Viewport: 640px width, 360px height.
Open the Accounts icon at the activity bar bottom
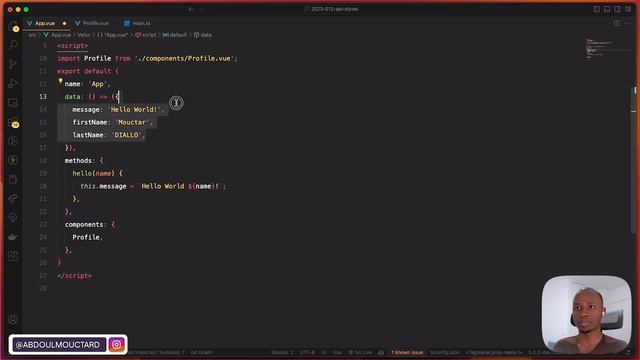pos(13,319)
